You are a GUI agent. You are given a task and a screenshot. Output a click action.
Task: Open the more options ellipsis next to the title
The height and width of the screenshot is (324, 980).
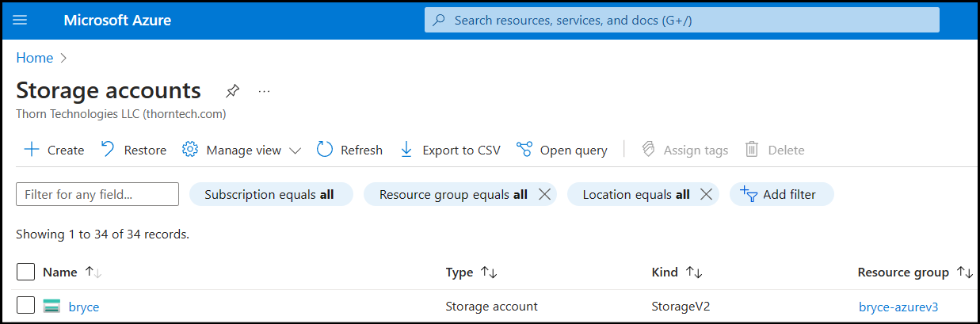265,91
